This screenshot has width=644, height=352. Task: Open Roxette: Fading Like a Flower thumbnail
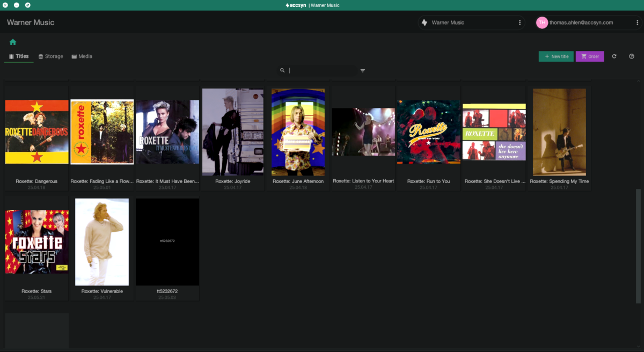pyautogui.click(x=102, y=132)
